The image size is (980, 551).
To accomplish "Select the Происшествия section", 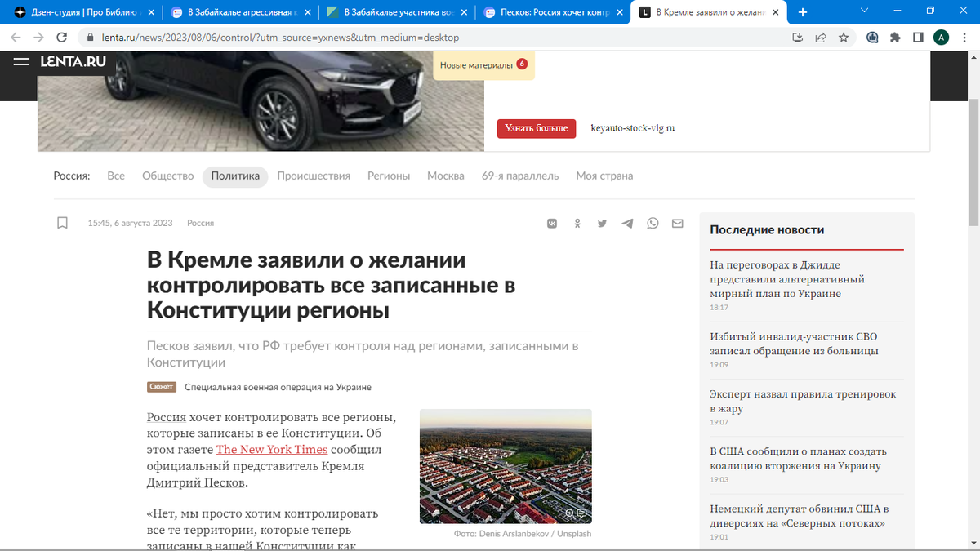I will coord(314,176).
